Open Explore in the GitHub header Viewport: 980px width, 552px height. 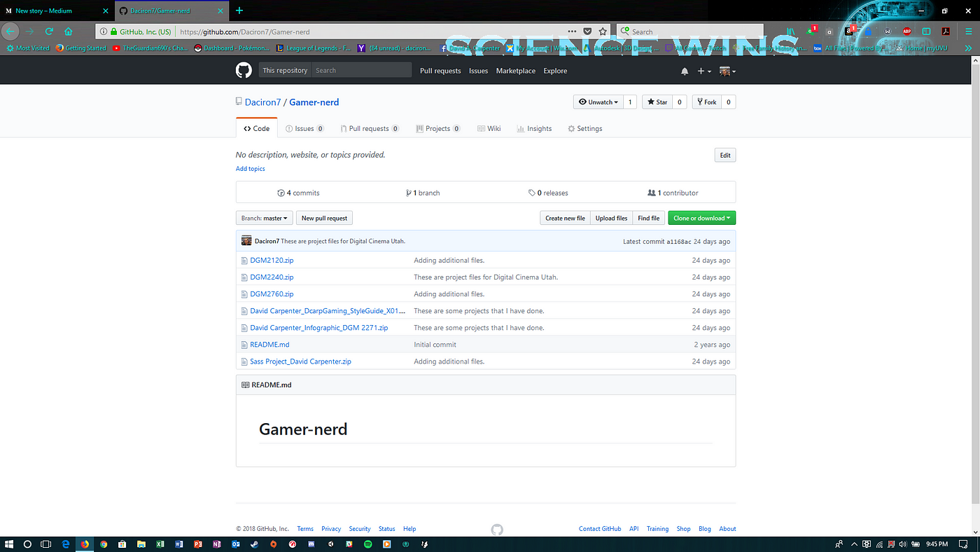point(555,71)
